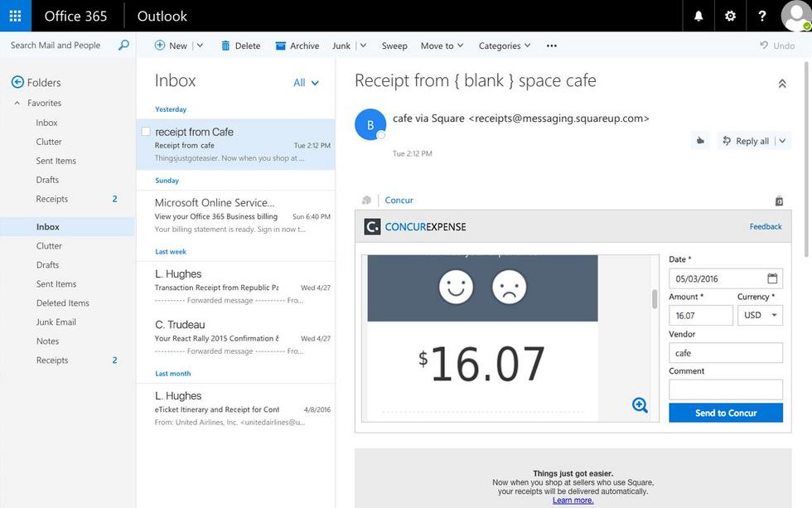Screen dimensions: 812x508
Task: Open the Move to dropdown
Action: (442, 46)
